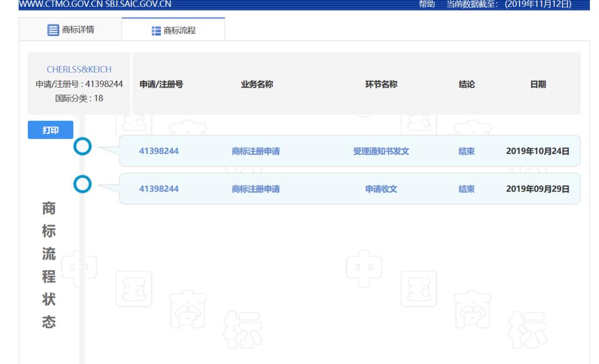The width and height of the screenshot is (599, 364).
Task: Open the 申请收文 step name
Action: pyautogui.click(x=381, y=189)
